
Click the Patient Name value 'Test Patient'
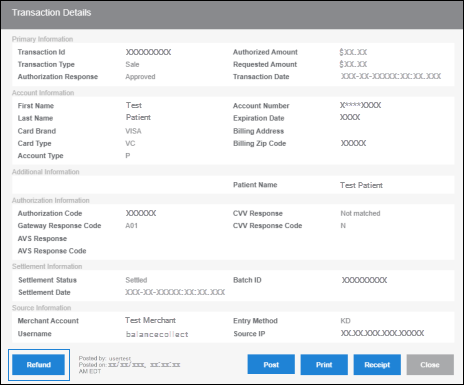click(x=361, y=185)
